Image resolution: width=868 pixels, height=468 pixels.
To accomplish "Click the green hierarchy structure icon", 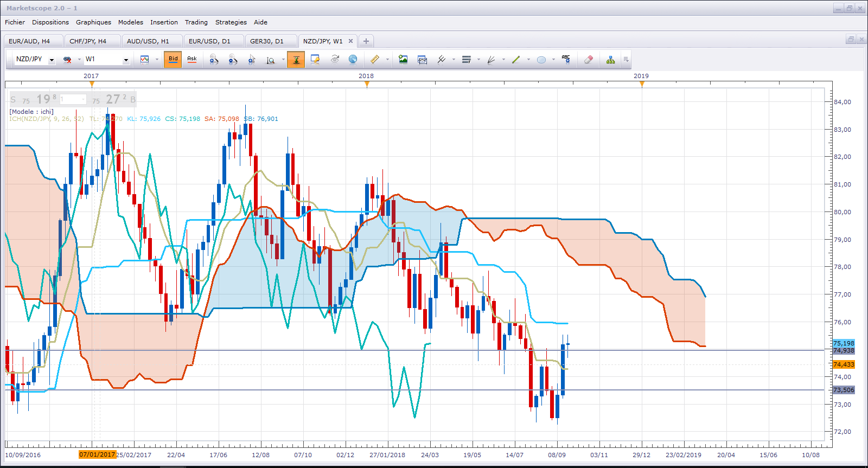I will click(x=611, y=60).
